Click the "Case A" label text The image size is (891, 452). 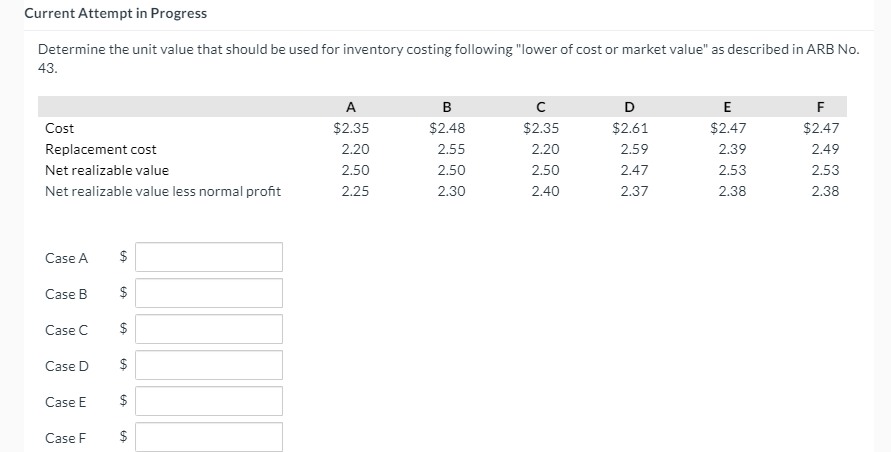[x=67, y=258]
